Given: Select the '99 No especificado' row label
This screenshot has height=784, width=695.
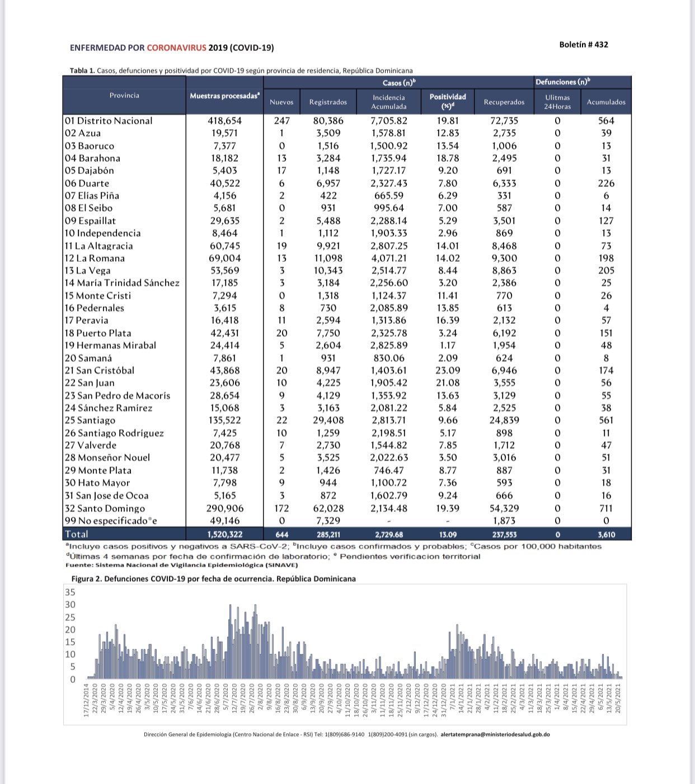Looking at the screenshot, I should coord(111,521).
